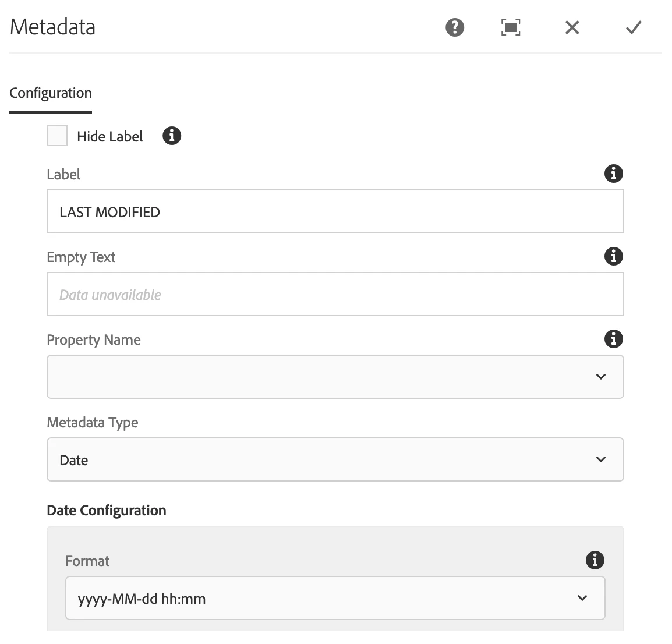Click the Property Name chevron arrow
The width and height of the screenshot is (672, 644).
pyautogui.click(x=601, y=377)
